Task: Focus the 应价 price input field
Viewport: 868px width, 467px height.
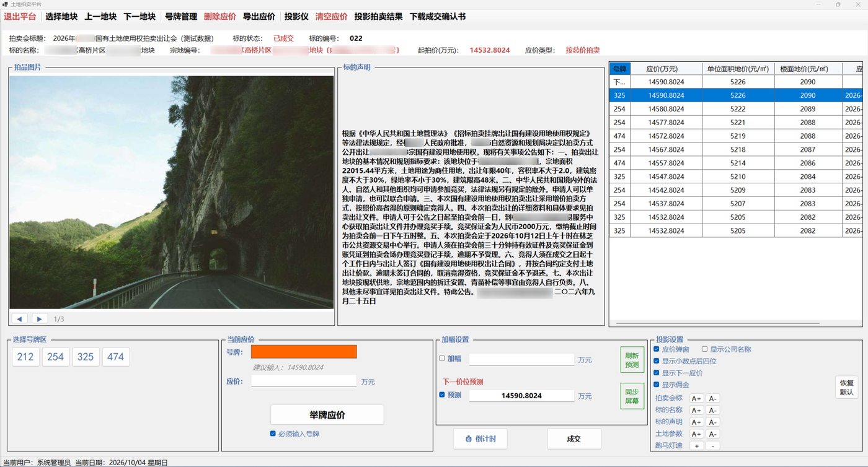Action: (304, 381)
